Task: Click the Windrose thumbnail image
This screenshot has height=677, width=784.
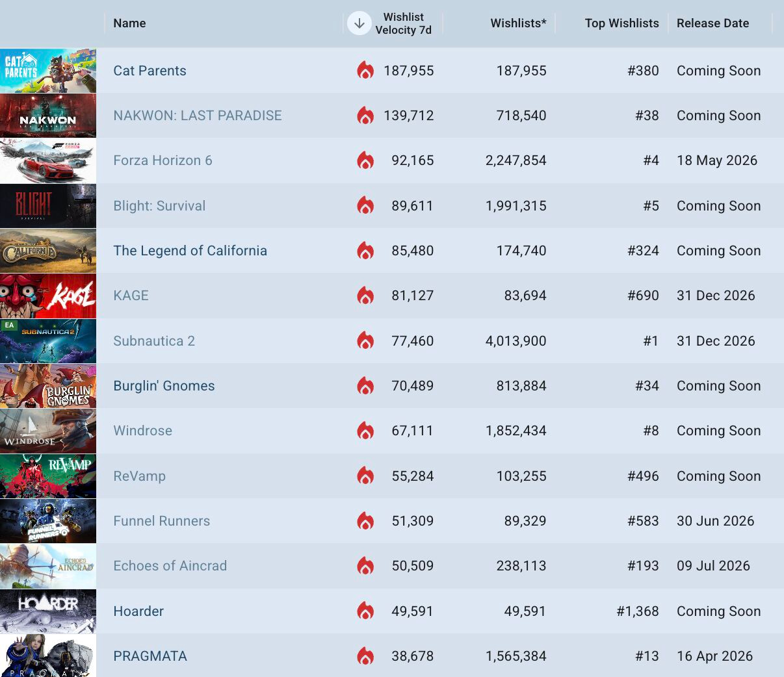Action: 48,431
